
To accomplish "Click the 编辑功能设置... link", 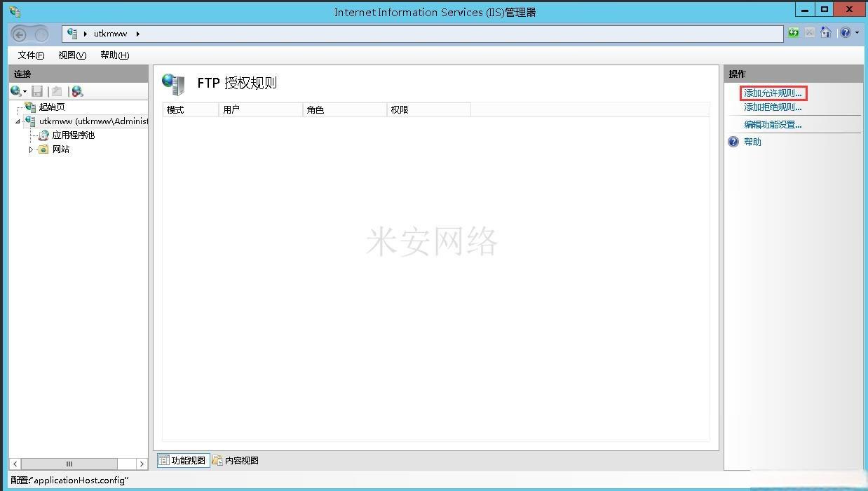I will click(x=773, y=125).
